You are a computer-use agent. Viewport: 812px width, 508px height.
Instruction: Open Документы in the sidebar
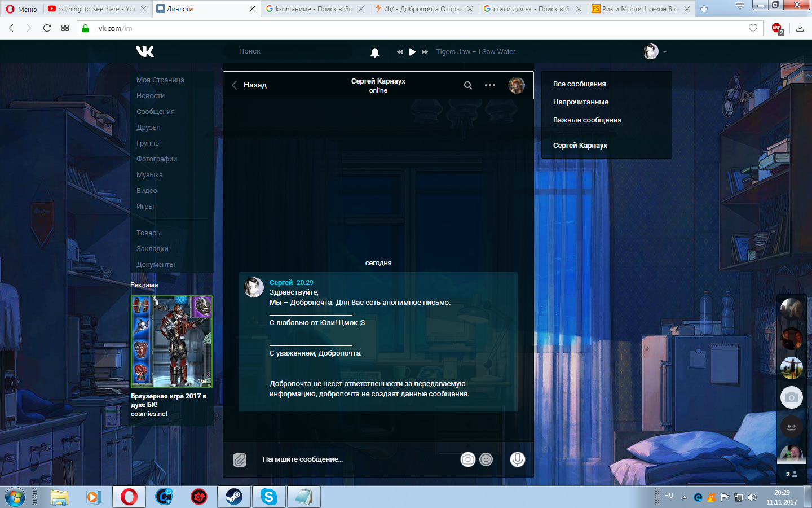click(156, 265)
